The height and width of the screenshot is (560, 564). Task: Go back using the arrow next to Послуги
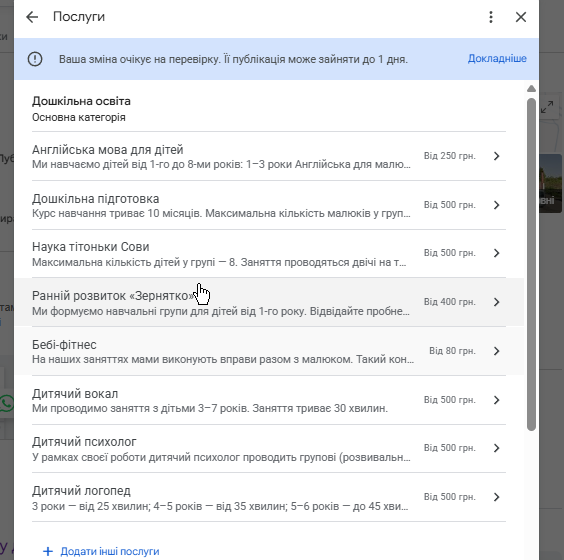coord(32,17)
